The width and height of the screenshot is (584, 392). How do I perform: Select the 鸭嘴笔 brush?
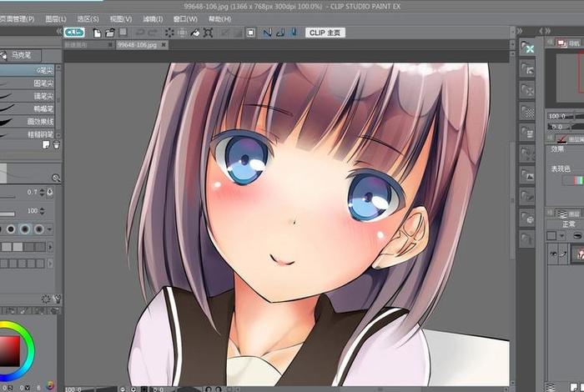click(27, 108)
